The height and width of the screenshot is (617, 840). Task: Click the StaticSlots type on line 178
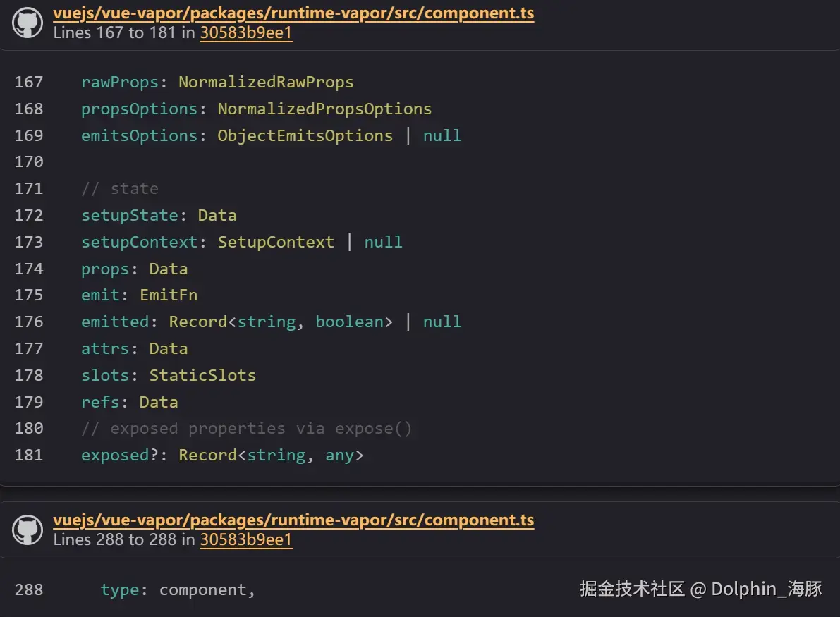(x=202, y=375)
